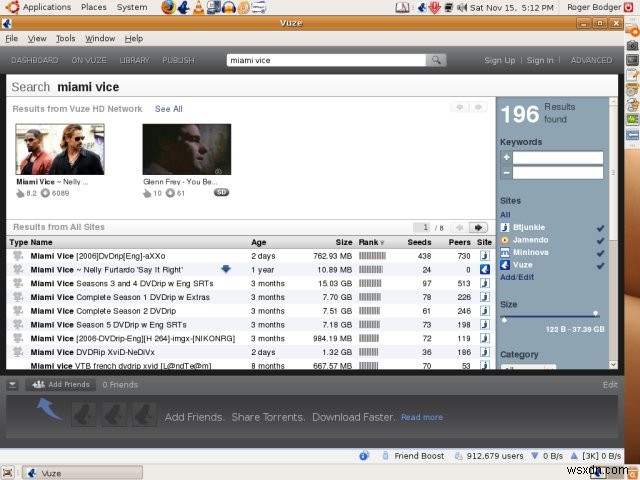The image size is (640, 480).
Task: Go to next results page arrow
Action: point(478,227)
